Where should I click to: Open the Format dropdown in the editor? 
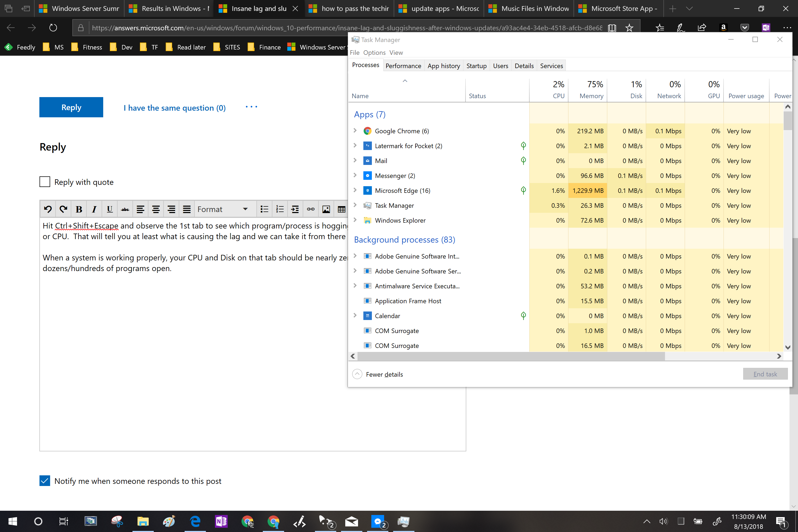pos(223,209)
